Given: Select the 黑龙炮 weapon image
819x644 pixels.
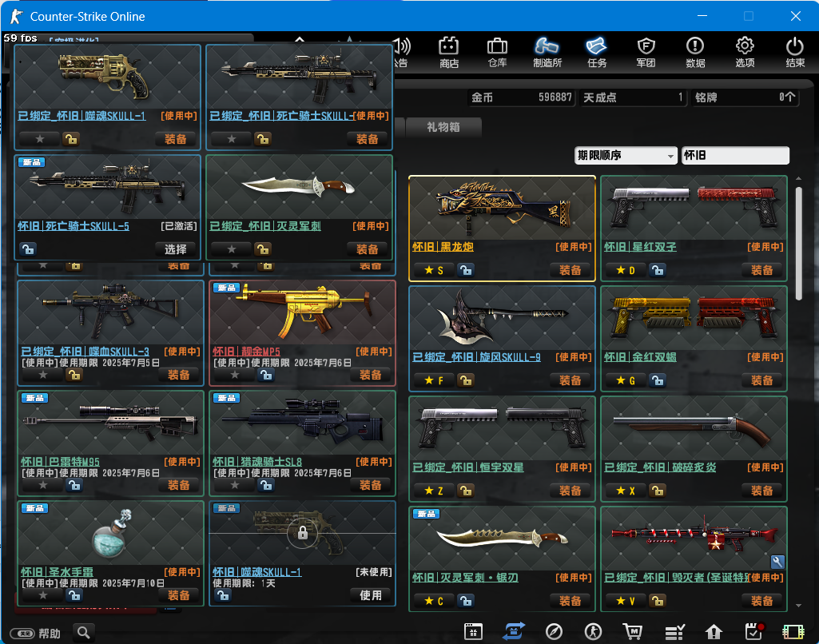Looking at the screenshot, I should [502, 209].
